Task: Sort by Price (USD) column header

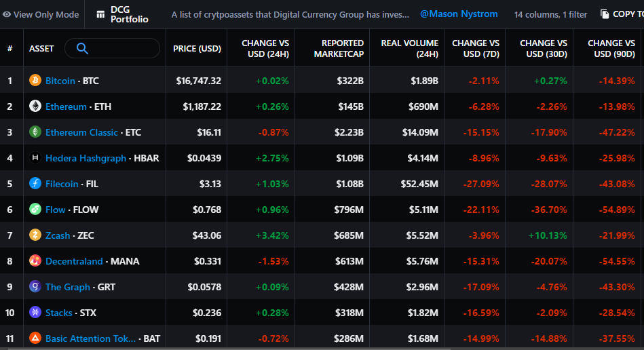Action: (x=197, y=49)
